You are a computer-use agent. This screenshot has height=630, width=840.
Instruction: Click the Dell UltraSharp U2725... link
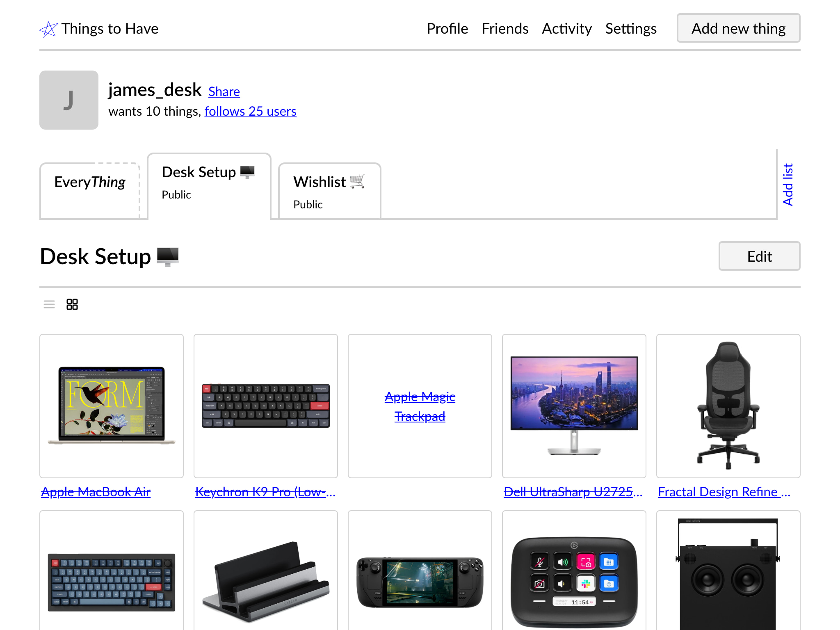pyautogui.click(x=573, y=492)
